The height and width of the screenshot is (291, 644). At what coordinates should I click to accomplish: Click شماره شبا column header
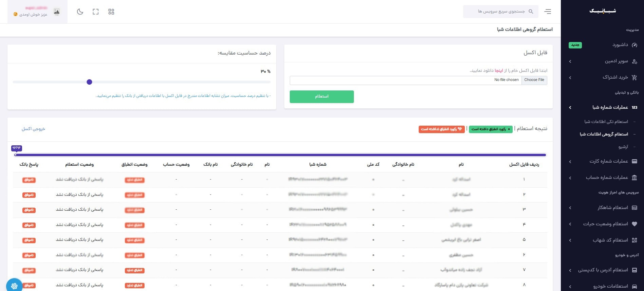pyautogui.click(x=318, y=164)
